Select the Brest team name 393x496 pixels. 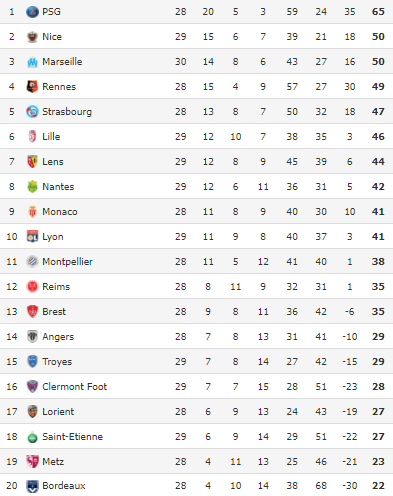[54, 312]
